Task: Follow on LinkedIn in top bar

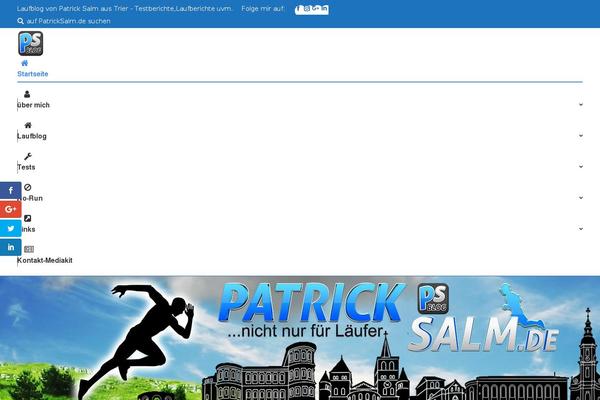Action: [324, 9]
